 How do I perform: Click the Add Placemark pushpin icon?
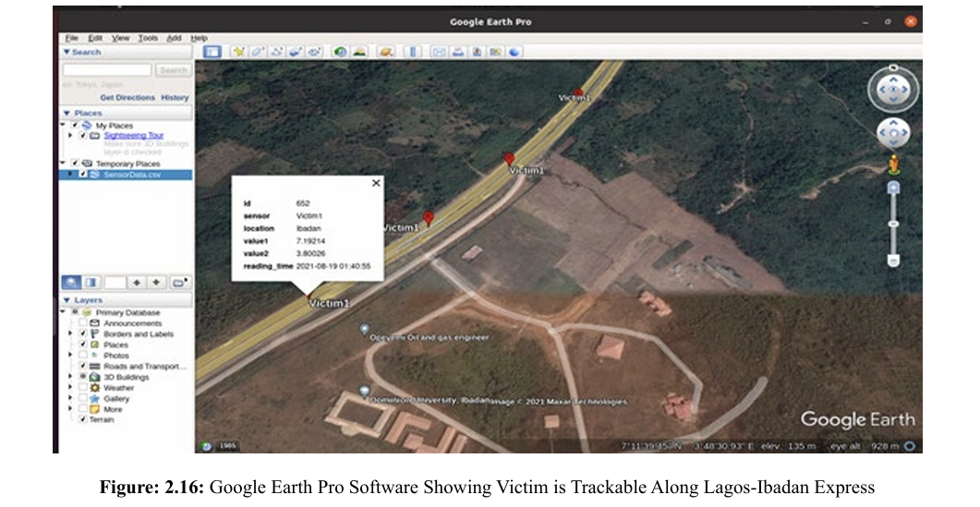[239, 53]
